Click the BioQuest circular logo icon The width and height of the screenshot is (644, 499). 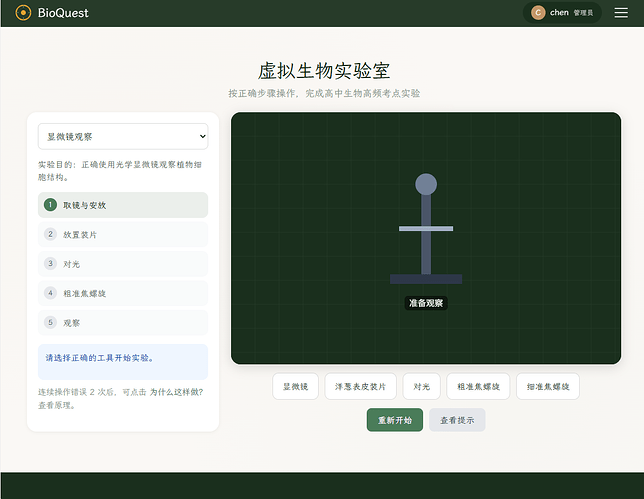(23, 13)
